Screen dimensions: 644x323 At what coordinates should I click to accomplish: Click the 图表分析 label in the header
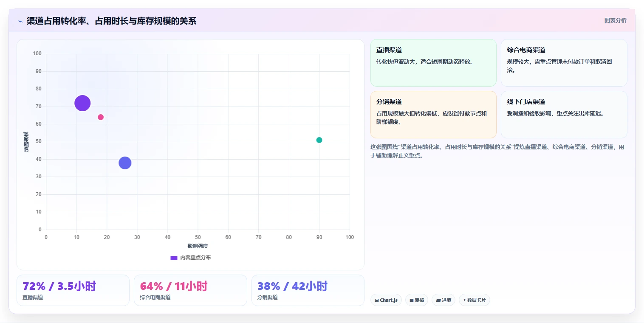[x=615, y=20]
